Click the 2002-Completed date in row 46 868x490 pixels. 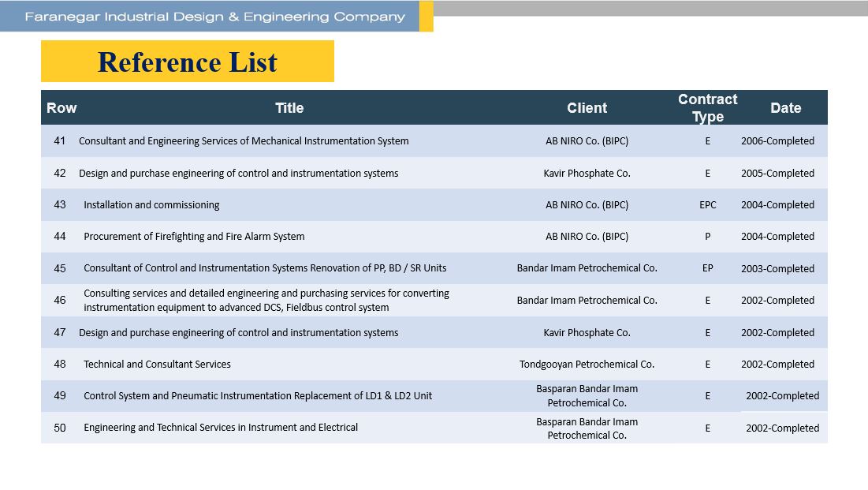pyautogui.click(x=778, y=300)
